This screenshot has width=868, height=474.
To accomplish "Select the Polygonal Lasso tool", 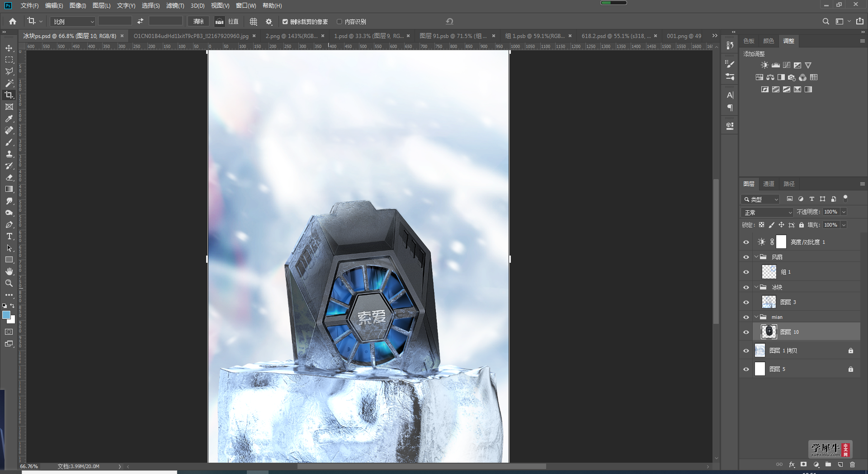I will (9, 71).
